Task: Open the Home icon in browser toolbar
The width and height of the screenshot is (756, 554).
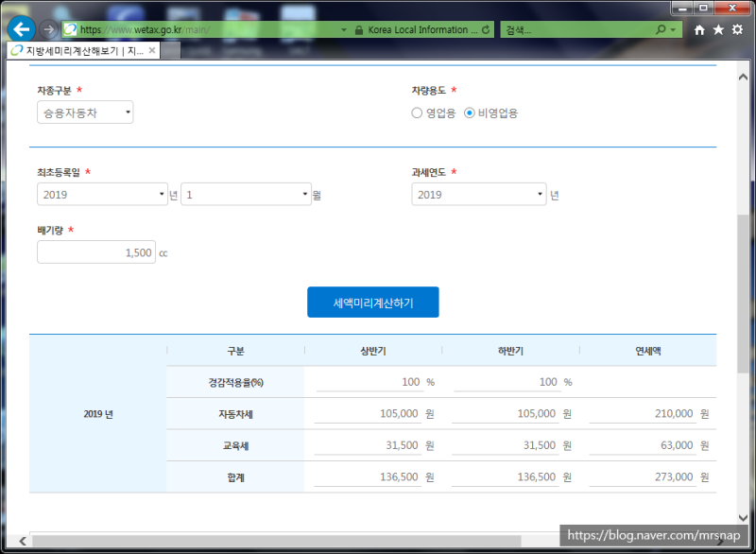Action: click(699, 30)
